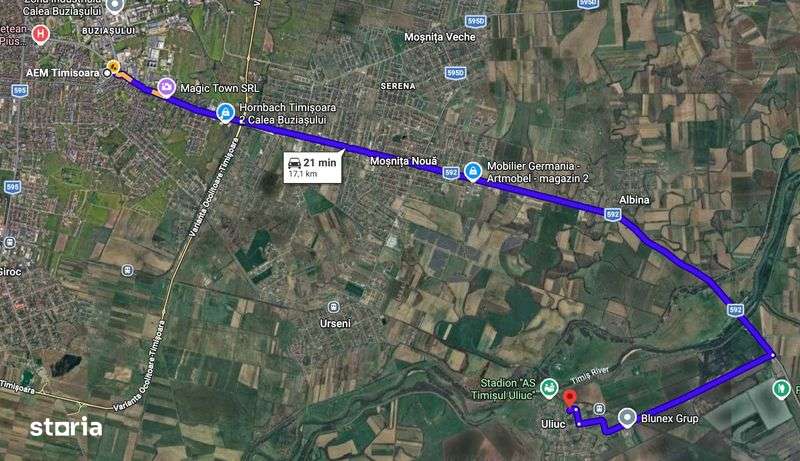This screenshot has width=800, height=461.
Task: Click the Moșnița Nouă place label
Action: [404, 161]
